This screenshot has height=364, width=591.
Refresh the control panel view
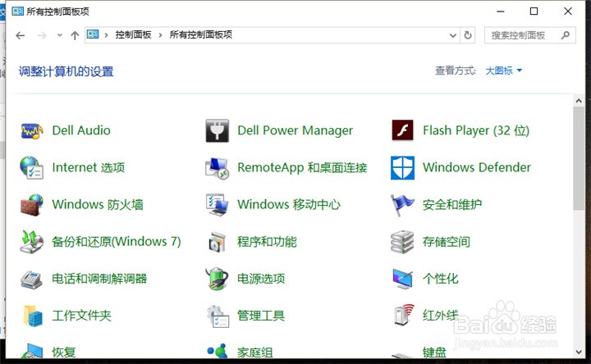(x=468, y=35)
